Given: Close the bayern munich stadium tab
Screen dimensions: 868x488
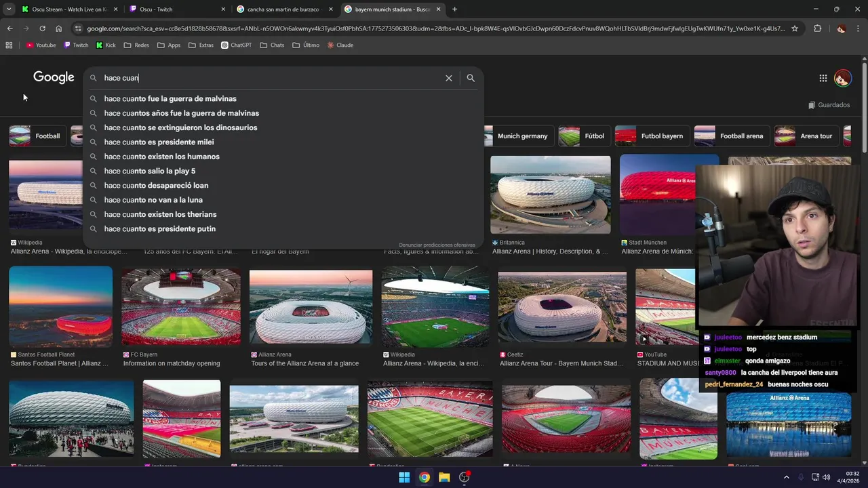Looking at the screenshot, I should point(438,9).
